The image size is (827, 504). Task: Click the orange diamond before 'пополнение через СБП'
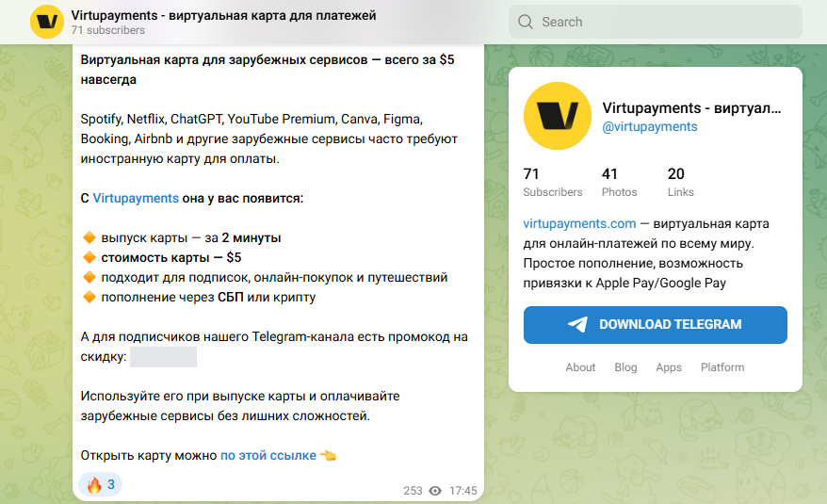coord(89,297)
